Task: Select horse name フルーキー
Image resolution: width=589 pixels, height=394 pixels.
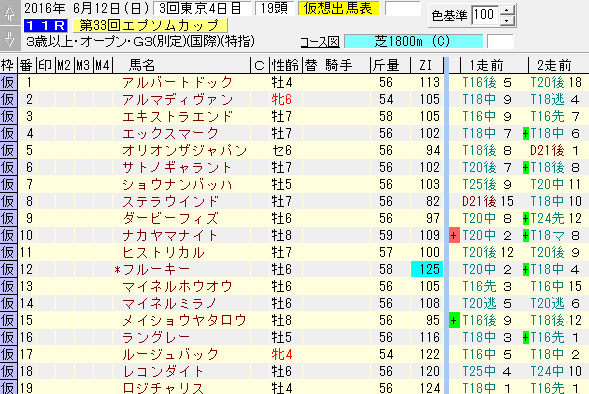Action: [156, 269]
